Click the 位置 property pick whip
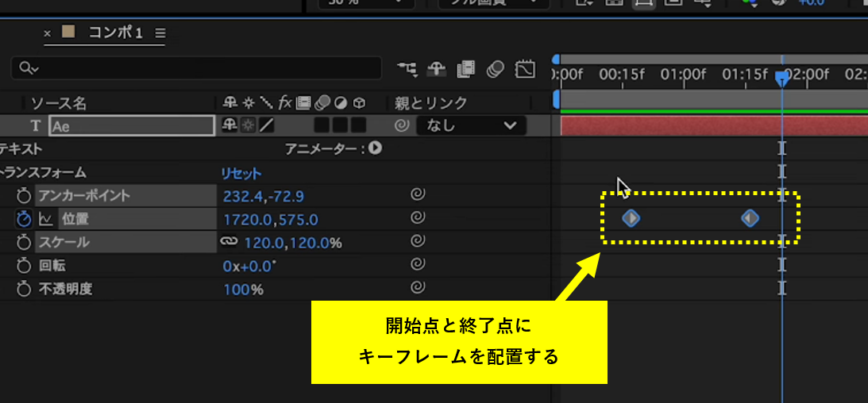Viewport: 868px width, 403px height. 418,218
